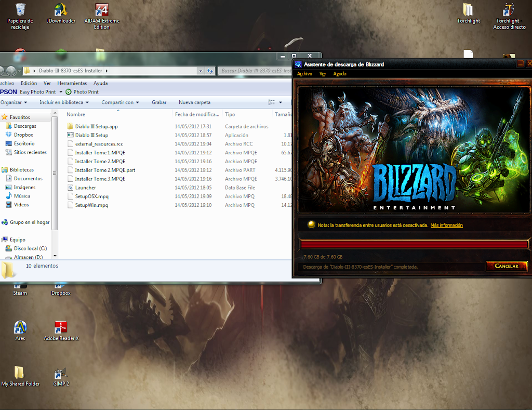Open the Ares desktop icon
This screenshot has width=532, height=410.
click(20, 330)
